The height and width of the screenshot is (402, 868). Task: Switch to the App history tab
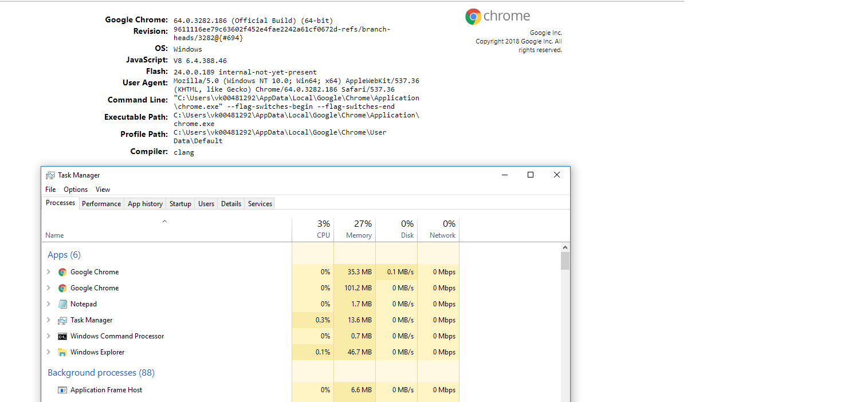coord(145,204)
